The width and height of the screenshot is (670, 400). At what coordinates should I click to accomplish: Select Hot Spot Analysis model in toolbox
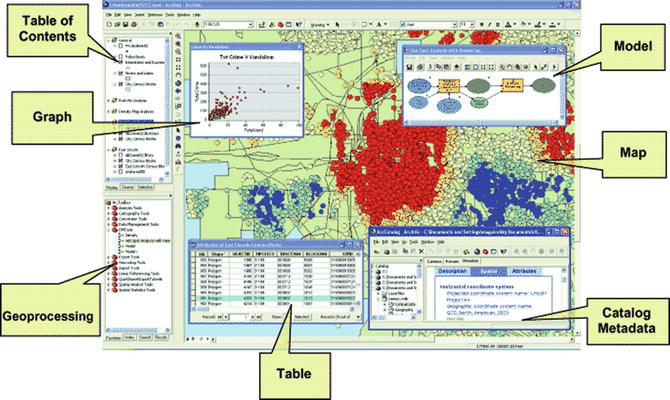(147, 241)
